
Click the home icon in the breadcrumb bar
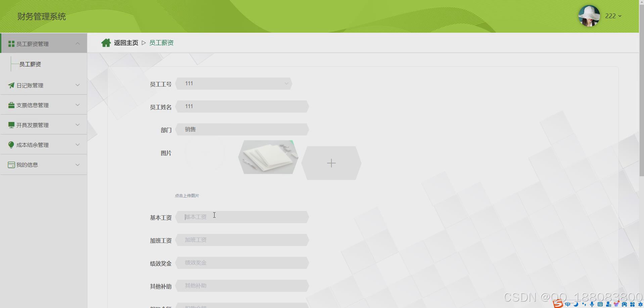coord(106,42)
